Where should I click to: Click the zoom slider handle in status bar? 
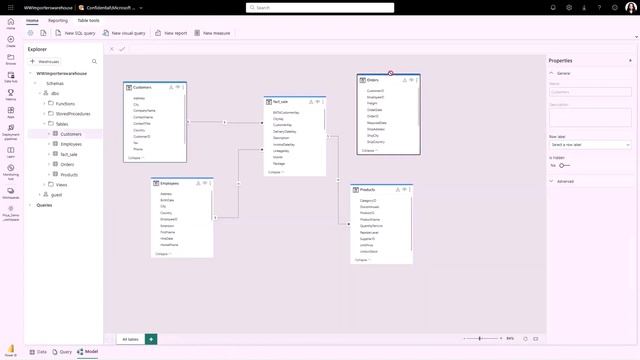480,338
